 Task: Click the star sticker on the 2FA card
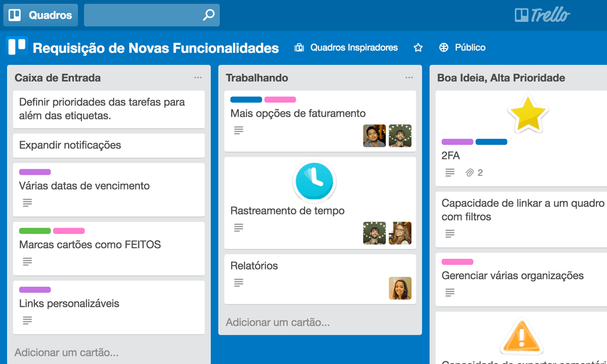click(528, 112)
